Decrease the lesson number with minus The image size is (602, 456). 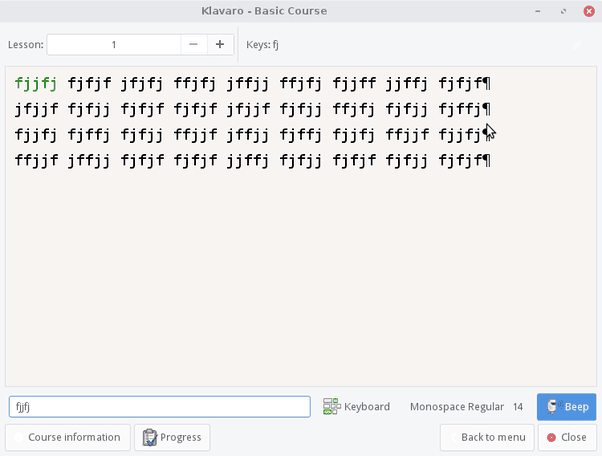click(x=194, y=45)
